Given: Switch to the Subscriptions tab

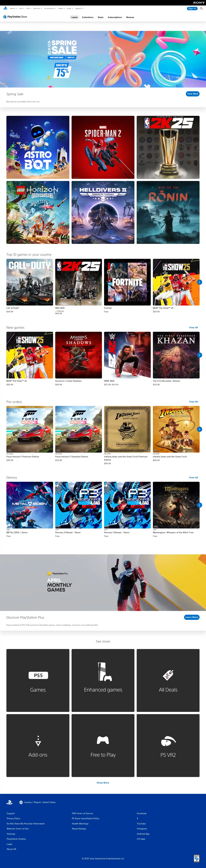Looking at the screenshot, I should point(115,17).
